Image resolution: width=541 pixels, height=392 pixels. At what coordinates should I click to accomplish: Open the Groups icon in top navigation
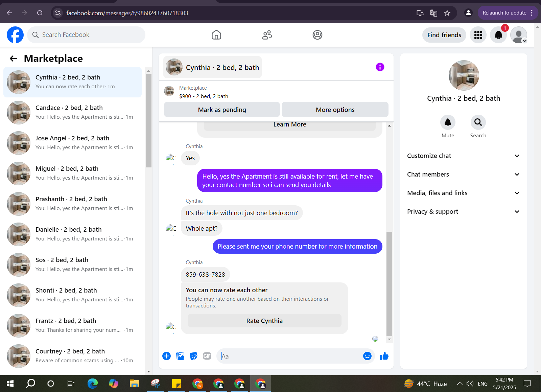tap(317, 35)
